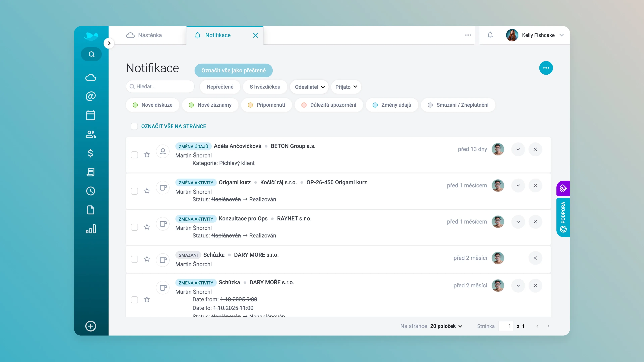Toggle the Smazání / Zneplatnění filter
Screen dimensions: 644x362
(x=458, y=105)
